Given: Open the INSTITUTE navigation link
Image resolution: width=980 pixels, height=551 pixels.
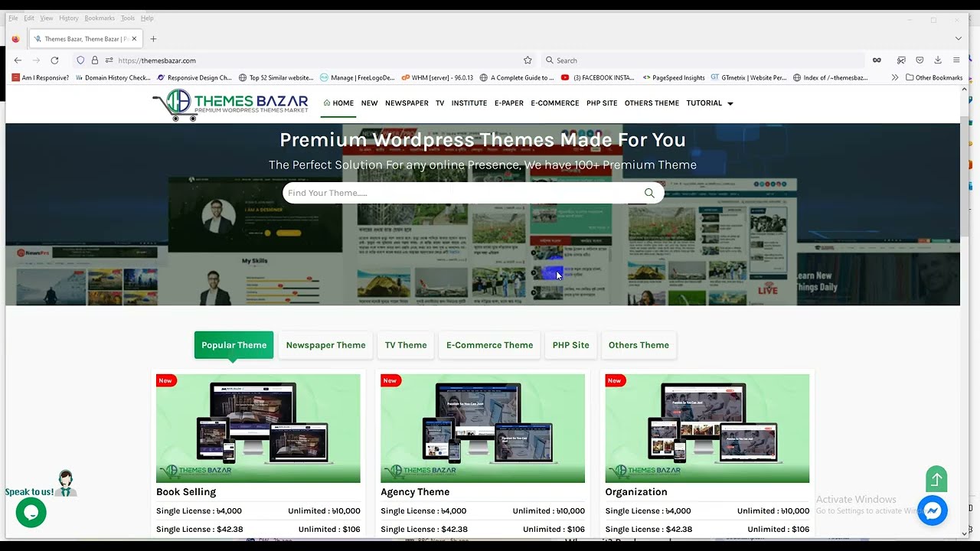Looking at the screenshot, I should point(469,103).
